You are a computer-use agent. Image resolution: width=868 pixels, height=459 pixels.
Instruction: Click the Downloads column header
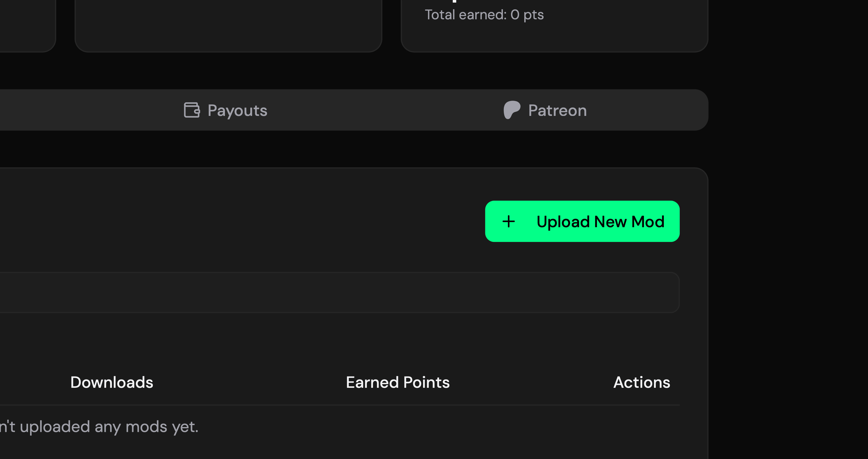pyautogui.click(x=112, y=382)
